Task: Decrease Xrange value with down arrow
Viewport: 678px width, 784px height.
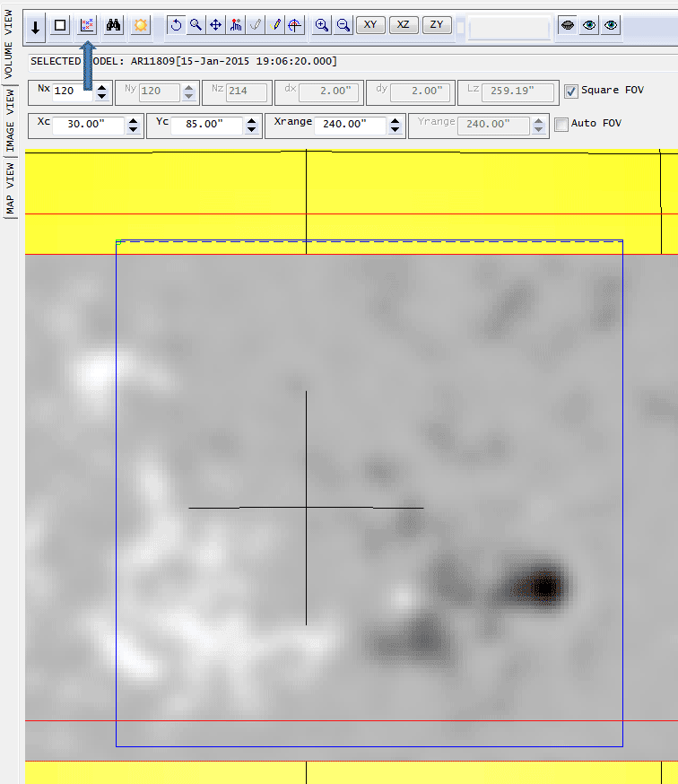Action: 395,129
